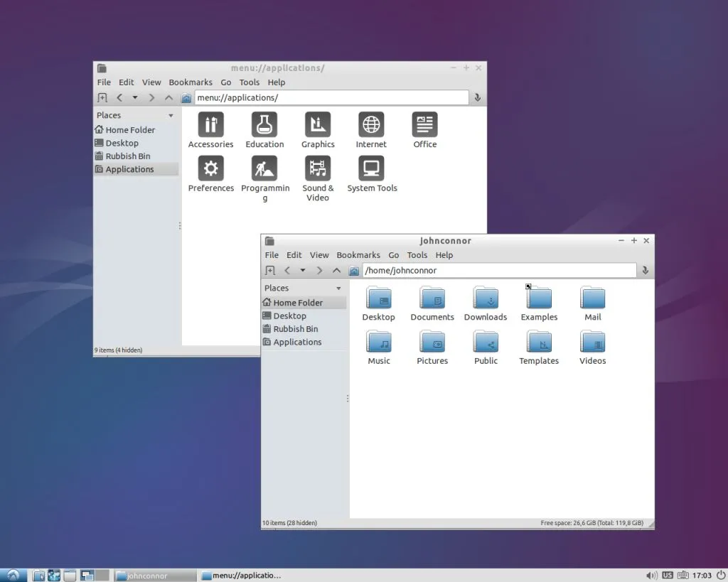
Task: Open the Internet category icon
Action: click(371, 125)
